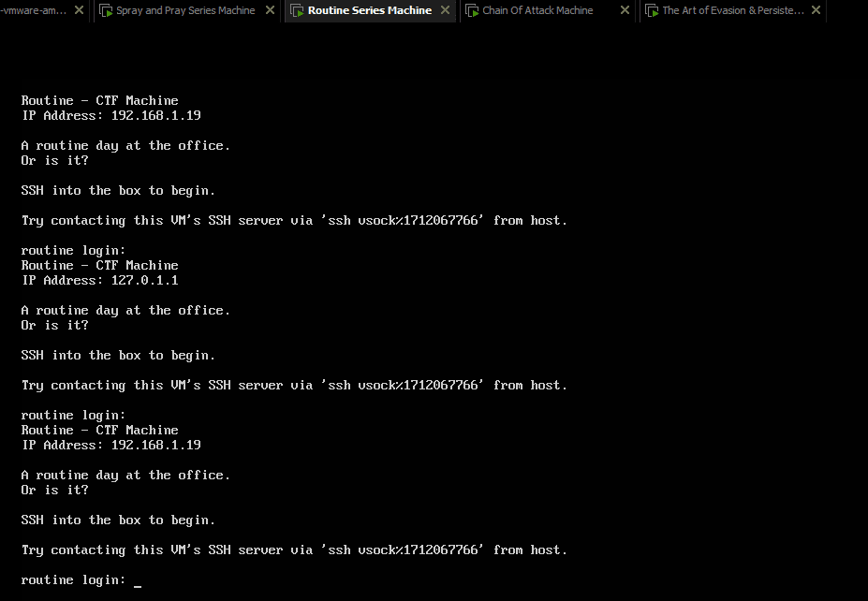Close the Chain Of Attack Machine tab

625,10
